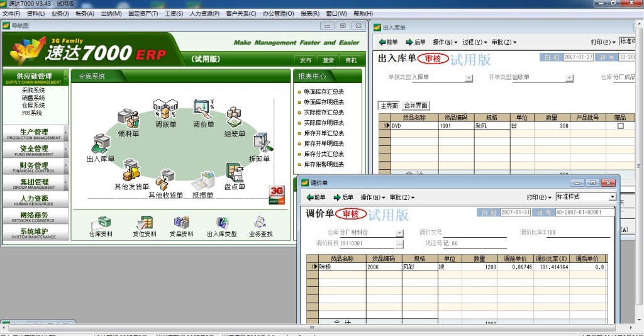This screenshot has width=644, height=336.
Task: Open the 帐面库存汇总表 report
Action: (324, 92)
